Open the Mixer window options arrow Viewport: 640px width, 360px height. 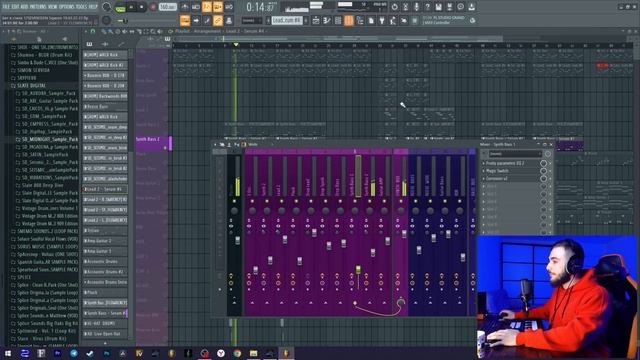[216, 144]
